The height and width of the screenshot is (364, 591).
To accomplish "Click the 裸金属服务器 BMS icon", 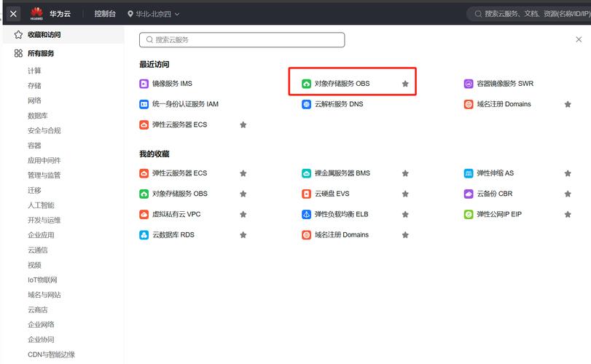I will 307,173.
